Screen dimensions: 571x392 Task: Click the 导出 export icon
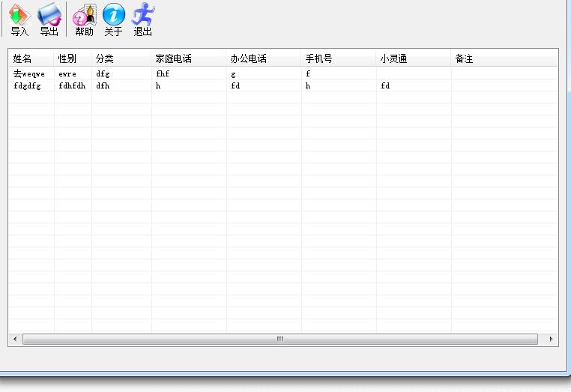tap(49, 19)
